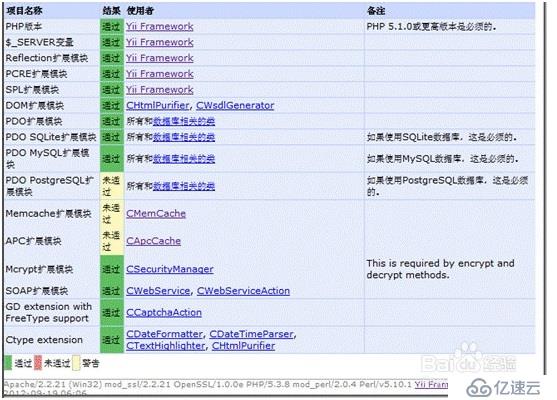This screenshot has height=400, width=557.
Task: Select the SOAP扩展模块 row name
Action: pos(37,291)
